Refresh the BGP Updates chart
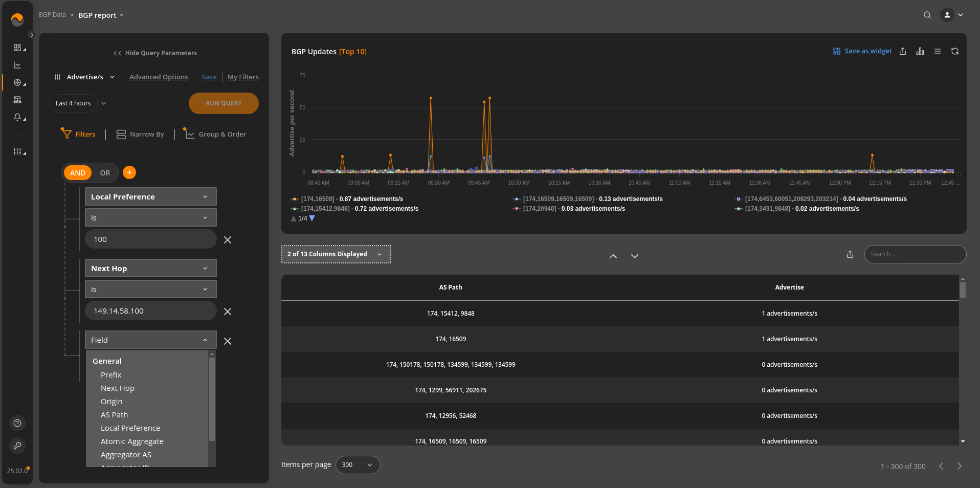The height and width of the screenshot is (488, 980). (x=955, y=51)
